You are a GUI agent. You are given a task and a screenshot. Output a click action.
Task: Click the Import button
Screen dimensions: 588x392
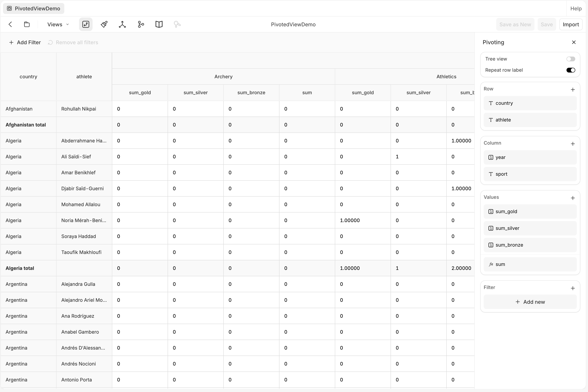(x=571, y=24)
